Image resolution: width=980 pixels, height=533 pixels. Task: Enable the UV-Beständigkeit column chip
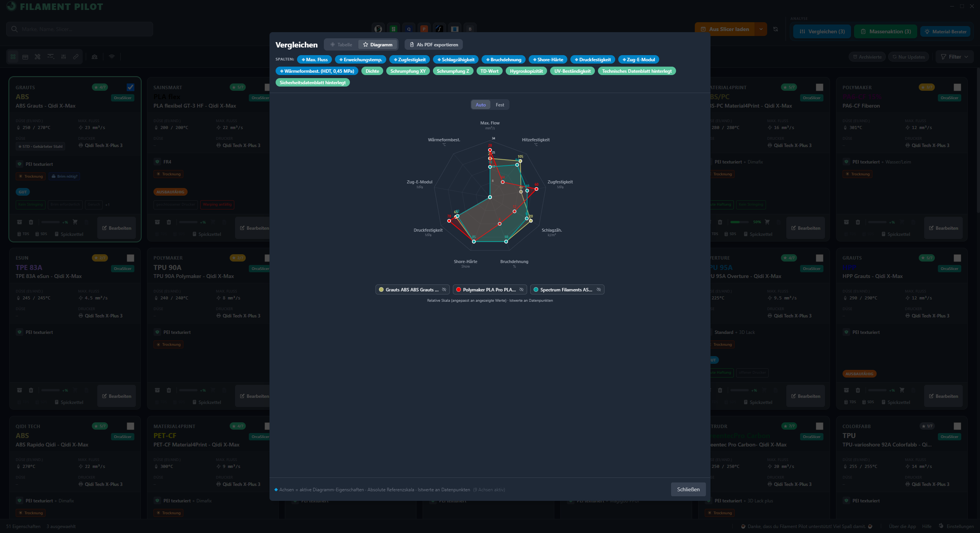pos(572,71)
